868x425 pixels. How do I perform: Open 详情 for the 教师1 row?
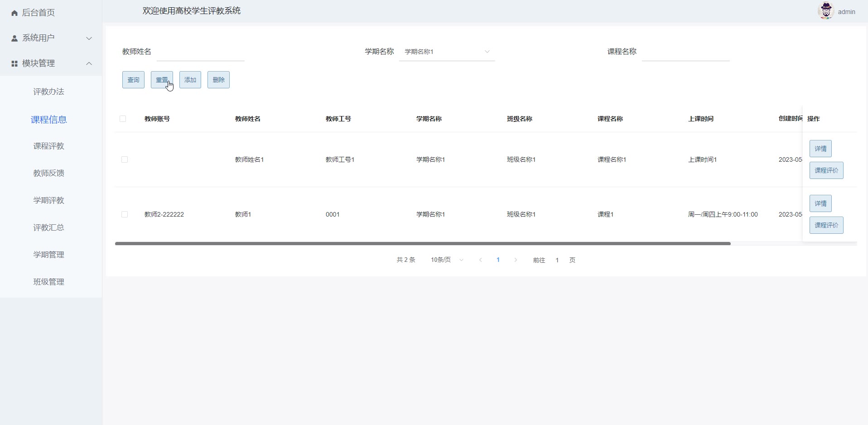(x=820, y=203)
